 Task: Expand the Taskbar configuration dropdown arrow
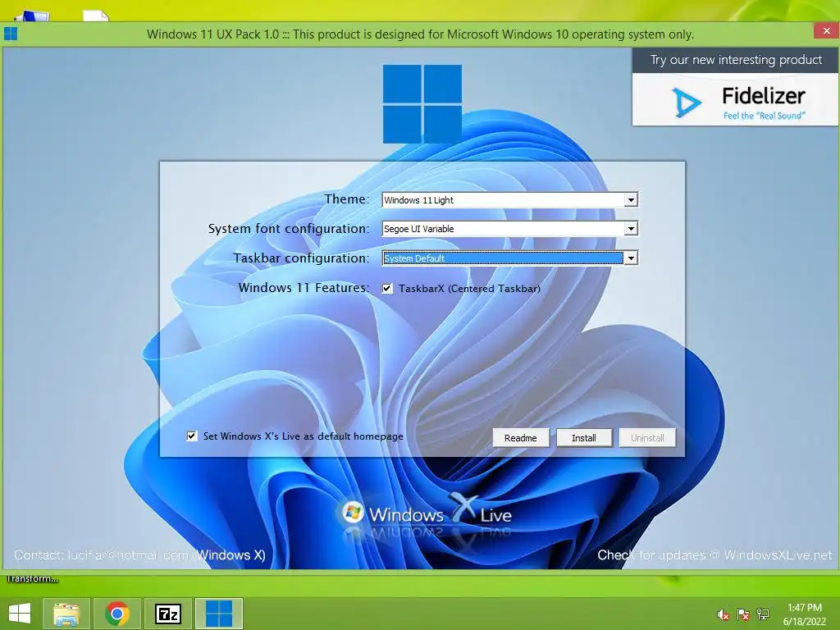(x=631, y=258)
